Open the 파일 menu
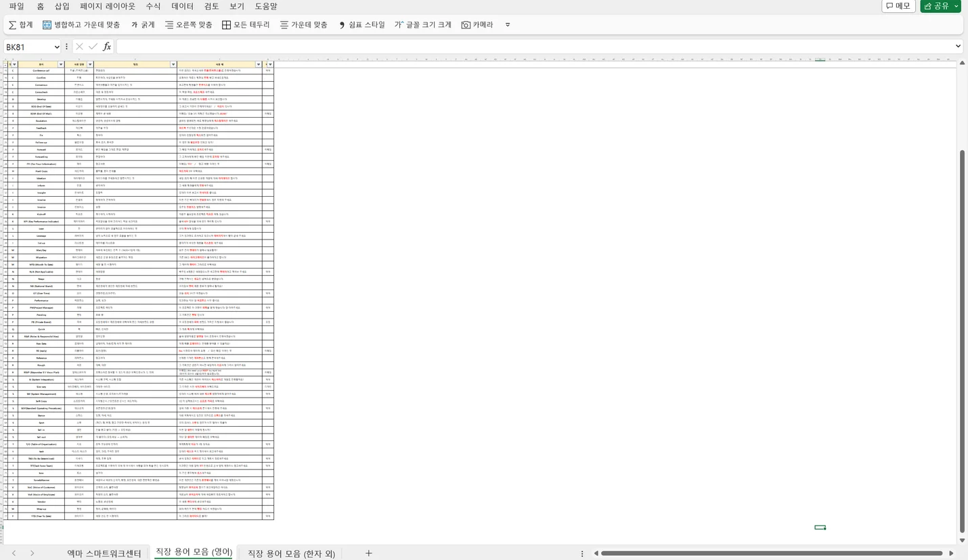The height and width of the screenshot is (560, 968). click(16, 6)
